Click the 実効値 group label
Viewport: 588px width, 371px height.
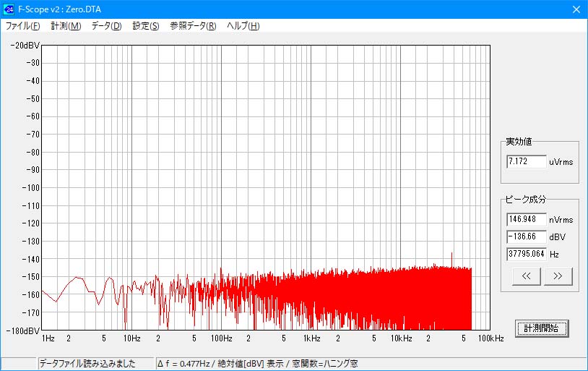click(519, 142)
